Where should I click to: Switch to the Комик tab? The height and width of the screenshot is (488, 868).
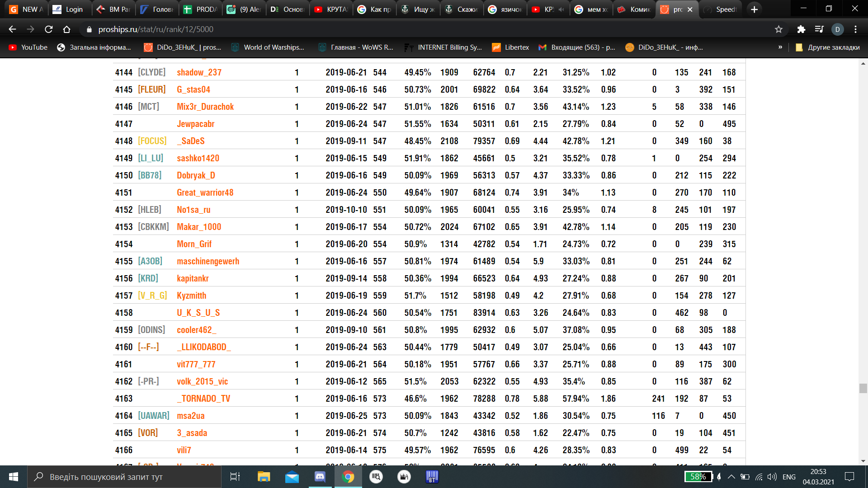coord(634,9)
